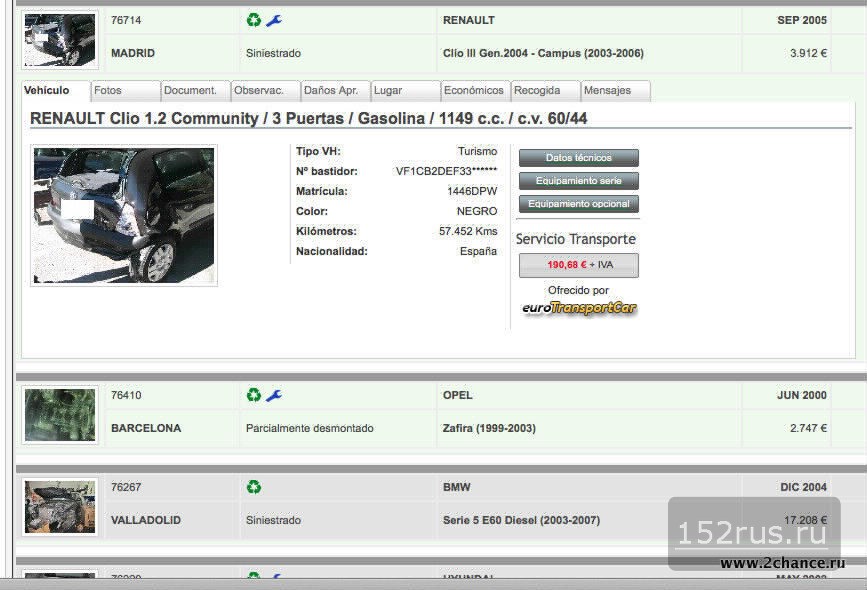This screenshot has width=867, height=590.
Task: Click the green recycle icon for Opel 76410
Action: 254,395
